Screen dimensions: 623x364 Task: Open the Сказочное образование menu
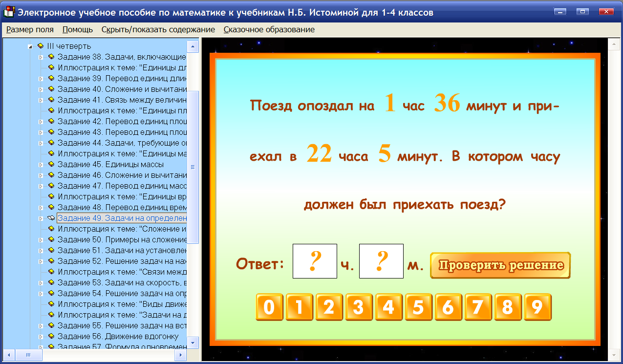[261, 29]
